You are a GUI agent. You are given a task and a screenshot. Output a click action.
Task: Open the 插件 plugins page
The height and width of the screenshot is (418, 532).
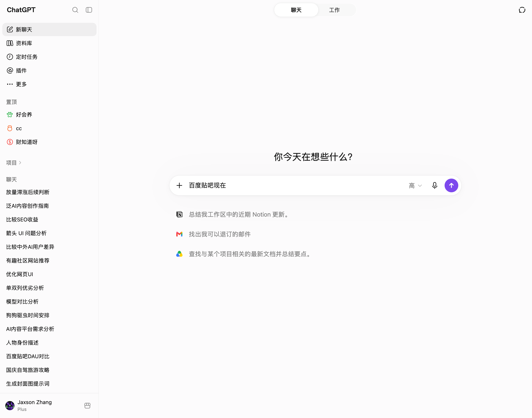(49, 70)
